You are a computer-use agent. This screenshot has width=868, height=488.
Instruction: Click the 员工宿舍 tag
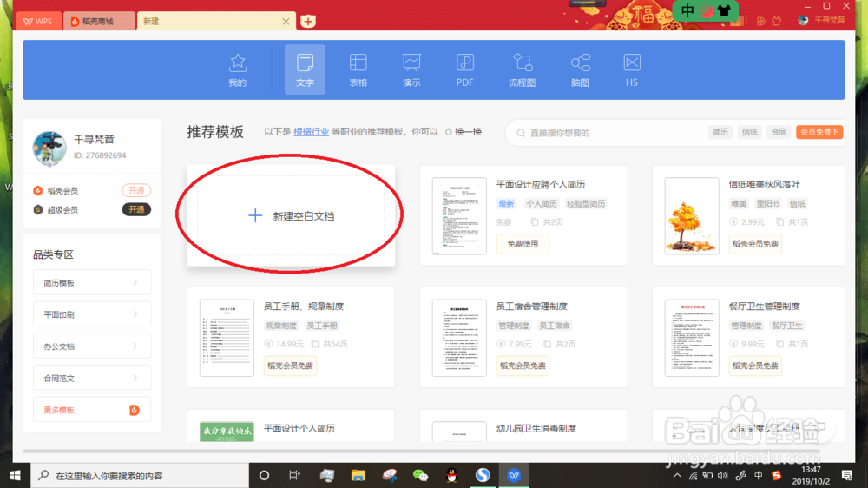554,325
